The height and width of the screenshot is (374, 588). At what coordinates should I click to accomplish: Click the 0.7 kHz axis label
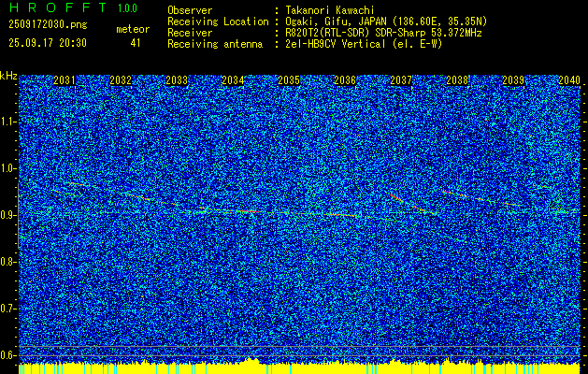(x=8, y=309)
